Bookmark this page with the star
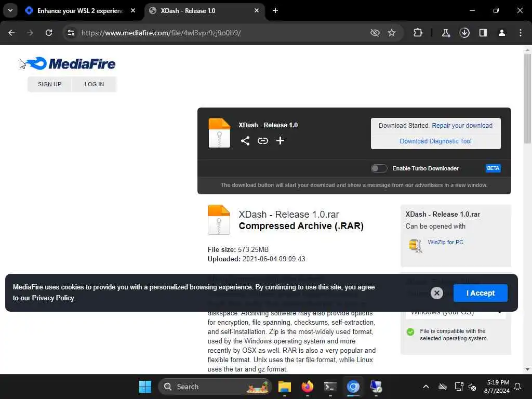 392,33
